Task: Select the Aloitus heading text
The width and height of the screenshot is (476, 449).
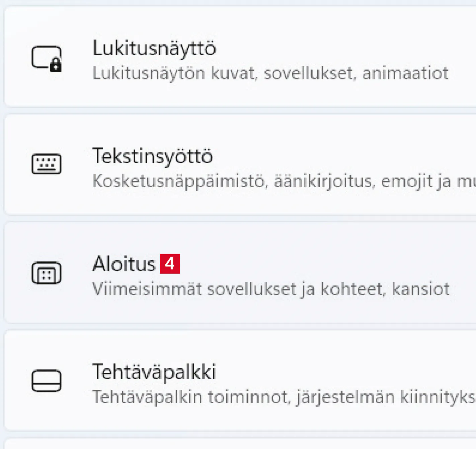Action: (x=124, y=264)
